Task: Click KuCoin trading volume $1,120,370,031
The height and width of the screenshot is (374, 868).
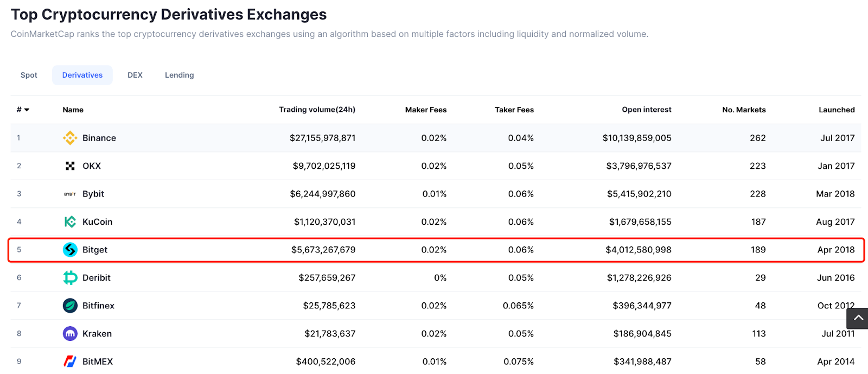Action: [x=325, y=221]
